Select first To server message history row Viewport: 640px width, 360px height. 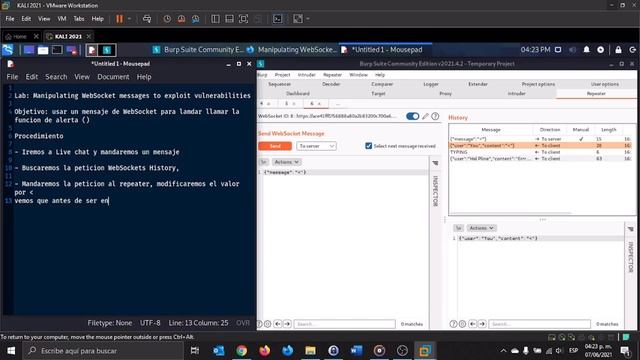click(x=540, y=139)
